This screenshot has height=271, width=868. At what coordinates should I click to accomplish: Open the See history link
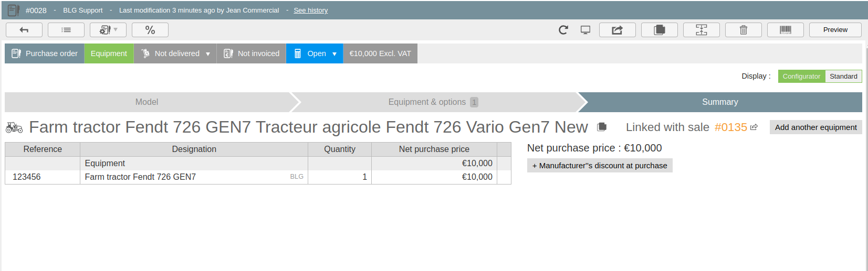tap(310, 10)
